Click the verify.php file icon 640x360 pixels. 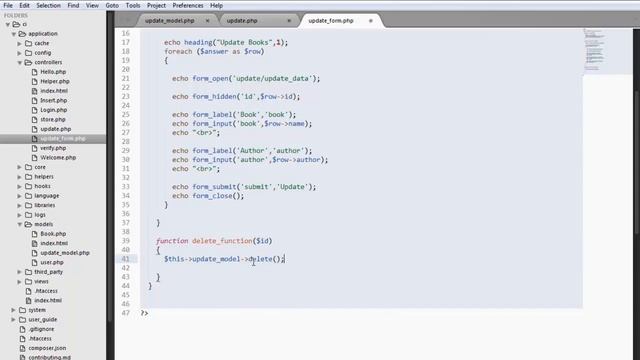(x=35, y=148)
